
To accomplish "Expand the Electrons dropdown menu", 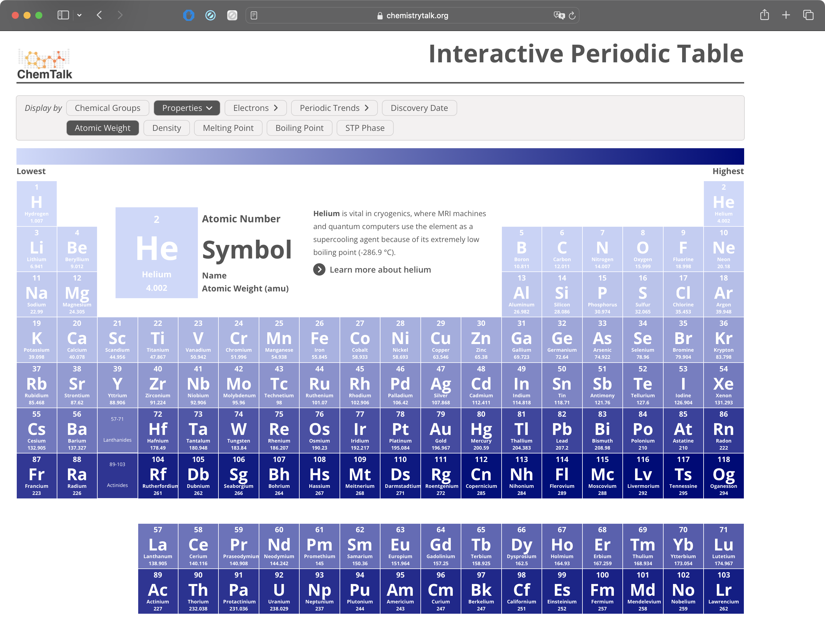I will pyautogui.click(x=256, y=108).
